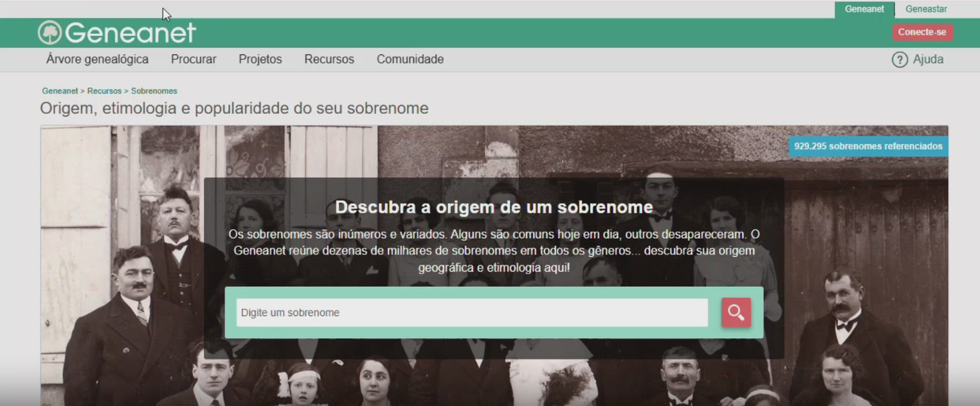Switch to the Geneastar tab

point(926,9)
